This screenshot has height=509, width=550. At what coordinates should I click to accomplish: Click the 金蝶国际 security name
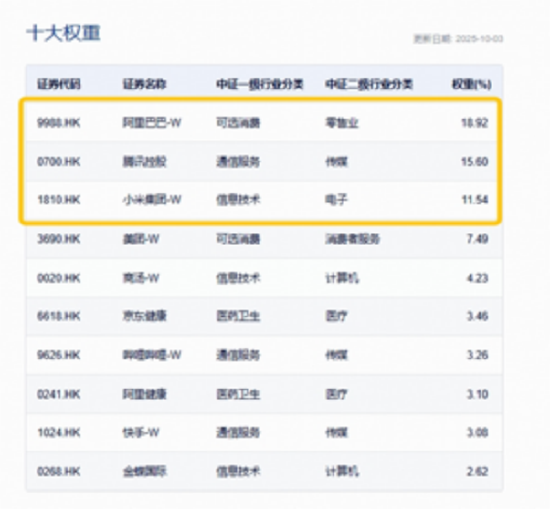click(x=144, y=471)
